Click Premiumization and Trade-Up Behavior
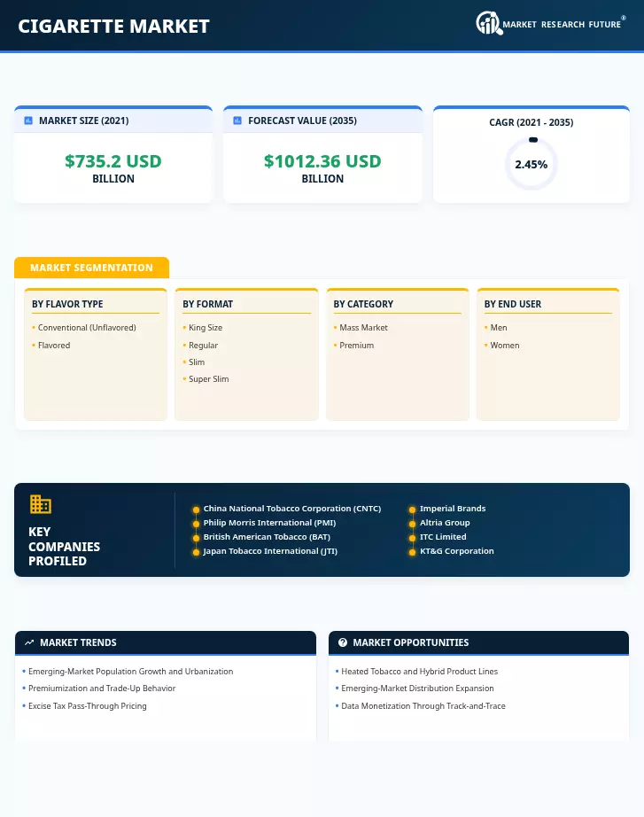The image size is (644, 817). coord(102,689)
